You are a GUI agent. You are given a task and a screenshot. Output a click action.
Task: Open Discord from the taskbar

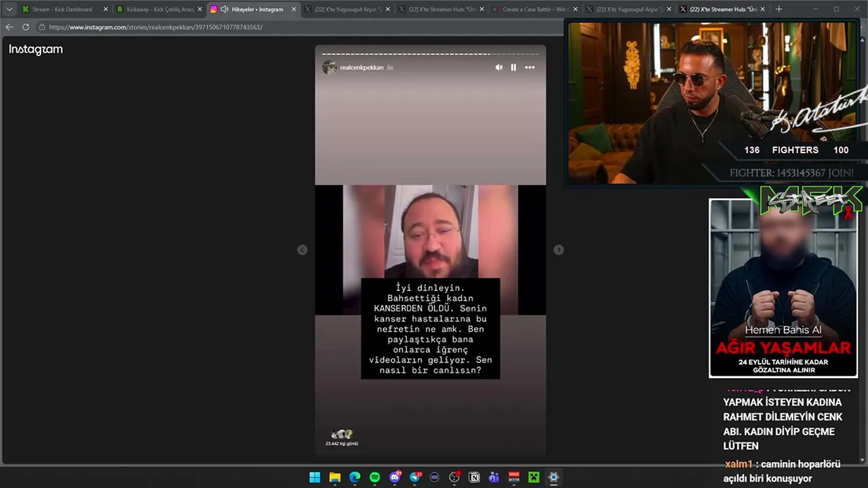coord(395,477)
